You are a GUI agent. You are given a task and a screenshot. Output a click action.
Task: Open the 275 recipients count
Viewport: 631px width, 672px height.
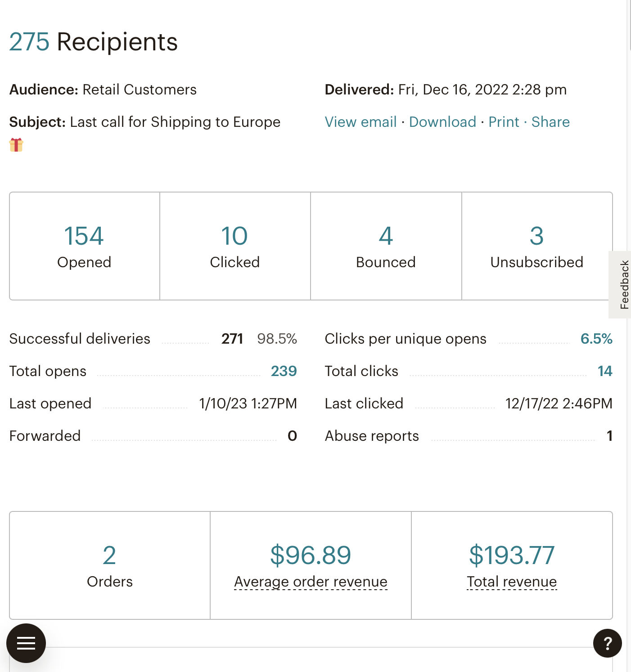coord(29,42)
